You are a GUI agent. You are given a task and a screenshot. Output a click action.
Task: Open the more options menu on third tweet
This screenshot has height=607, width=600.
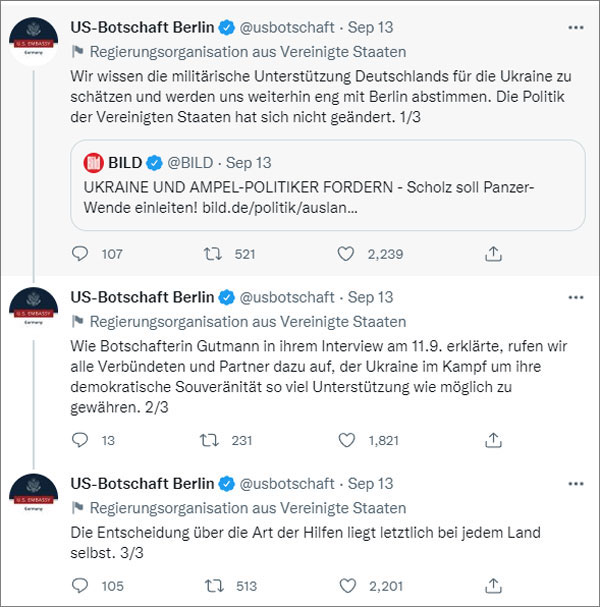tap(575, 483)
